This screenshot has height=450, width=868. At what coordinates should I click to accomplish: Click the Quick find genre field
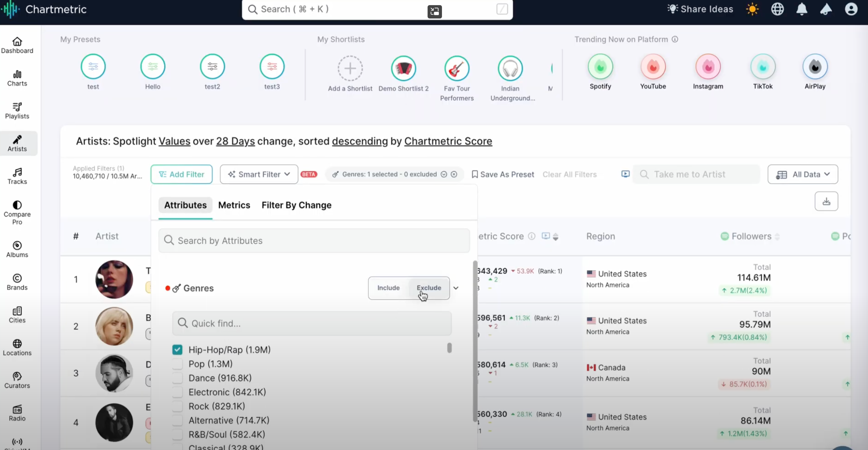click(312, 323)
